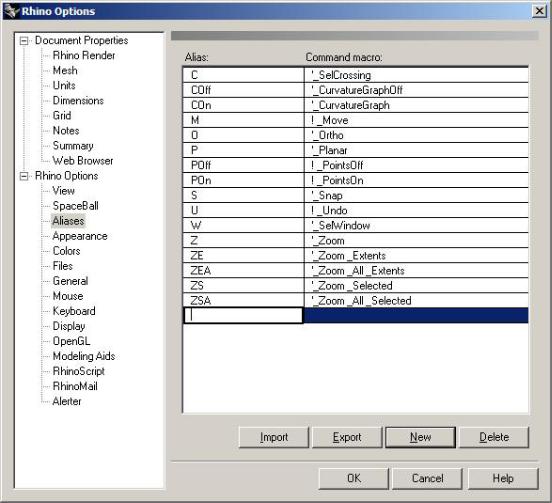Select Colors in the options tree

[67, 251]
